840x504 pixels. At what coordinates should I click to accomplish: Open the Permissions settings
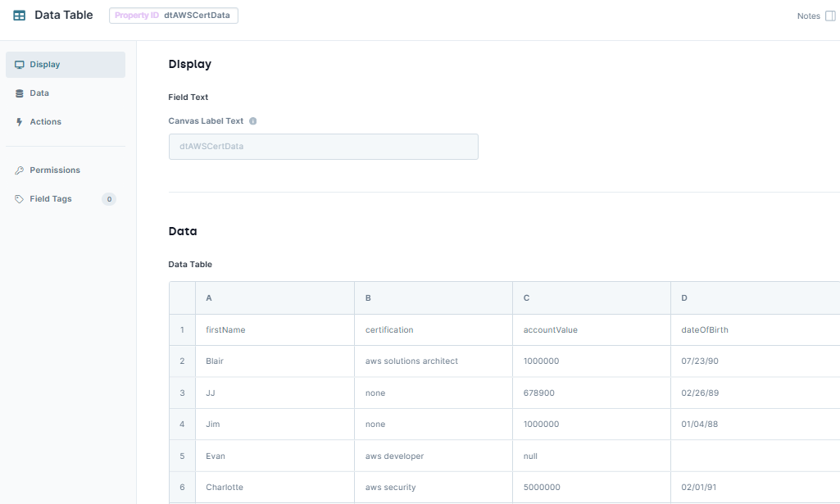point(55,170)
